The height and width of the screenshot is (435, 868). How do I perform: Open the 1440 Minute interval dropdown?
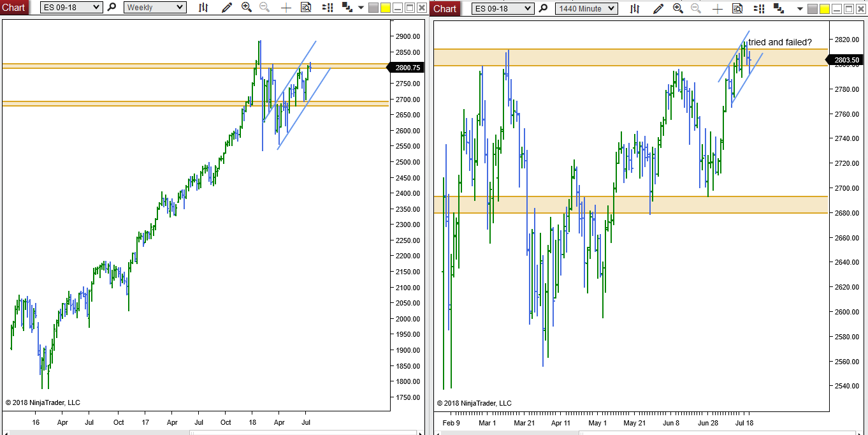[x=586, y=8]
